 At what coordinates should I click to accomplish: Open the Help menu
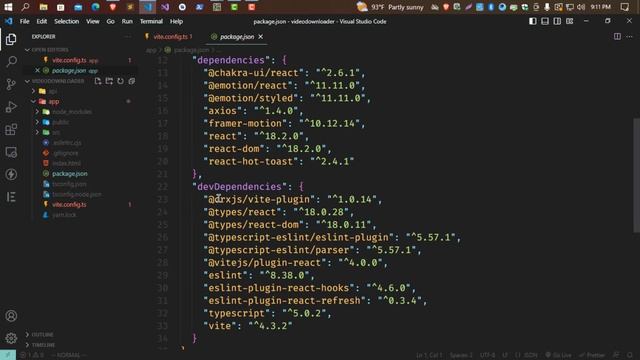point(176,21)
